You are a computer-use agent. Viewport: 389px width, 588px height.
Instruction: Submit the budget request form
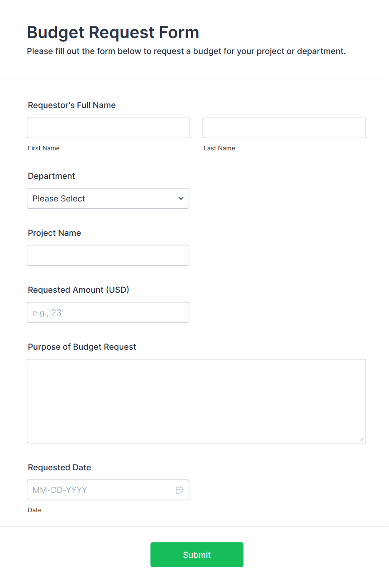[x=197, y=555]
